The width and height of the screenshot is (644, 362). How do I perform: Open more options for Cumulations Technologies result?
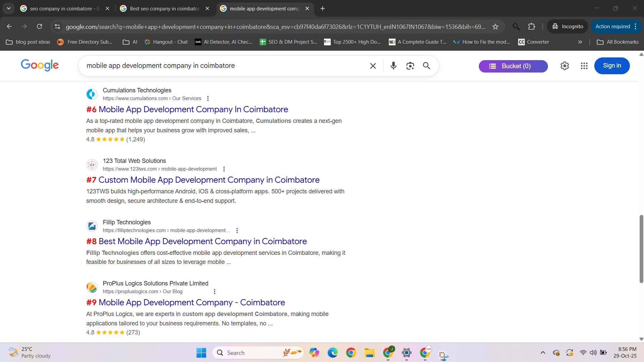click(208, 98)
